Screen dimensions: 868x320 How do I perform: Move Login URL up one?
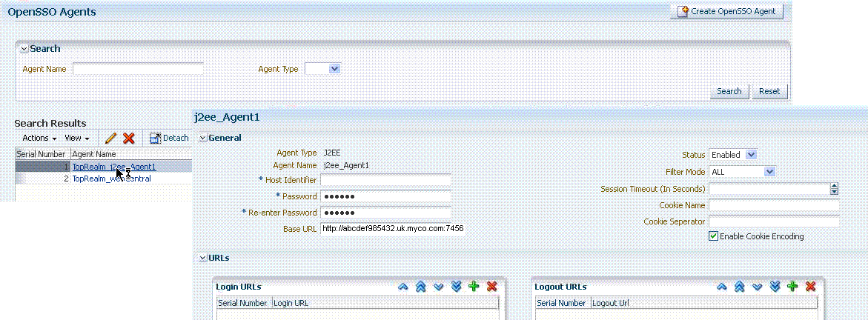pyautogui.click(x=403, y=287)
